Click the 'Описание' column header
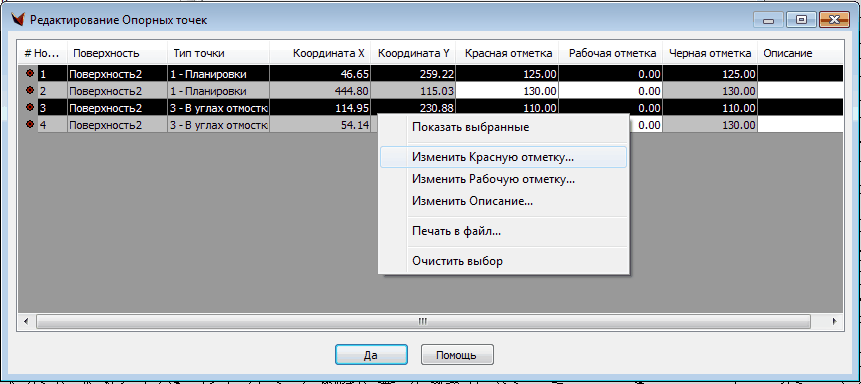This screenshot has width=861, height=384. coord(800,53)
